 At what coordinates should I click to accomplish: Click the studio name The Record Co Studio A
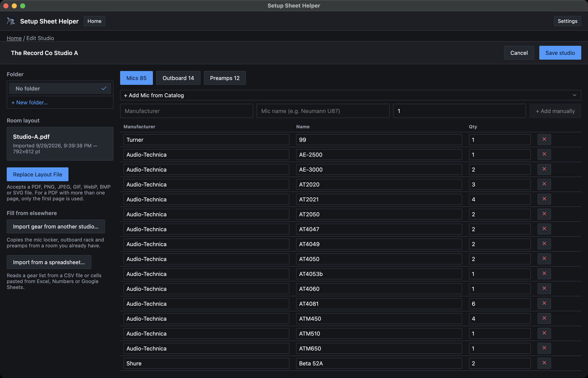click(44, 53)
